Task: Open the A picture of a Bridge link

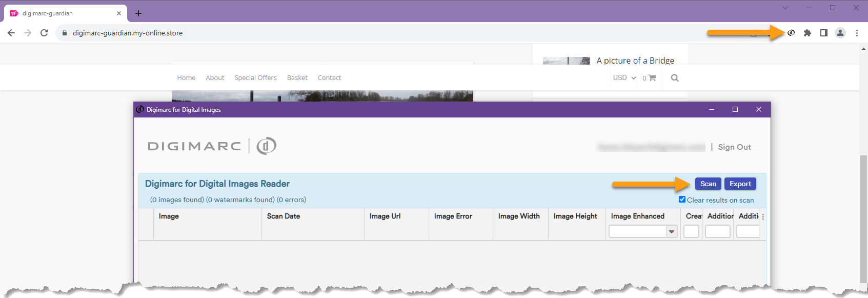Action: tap(635, 60)
